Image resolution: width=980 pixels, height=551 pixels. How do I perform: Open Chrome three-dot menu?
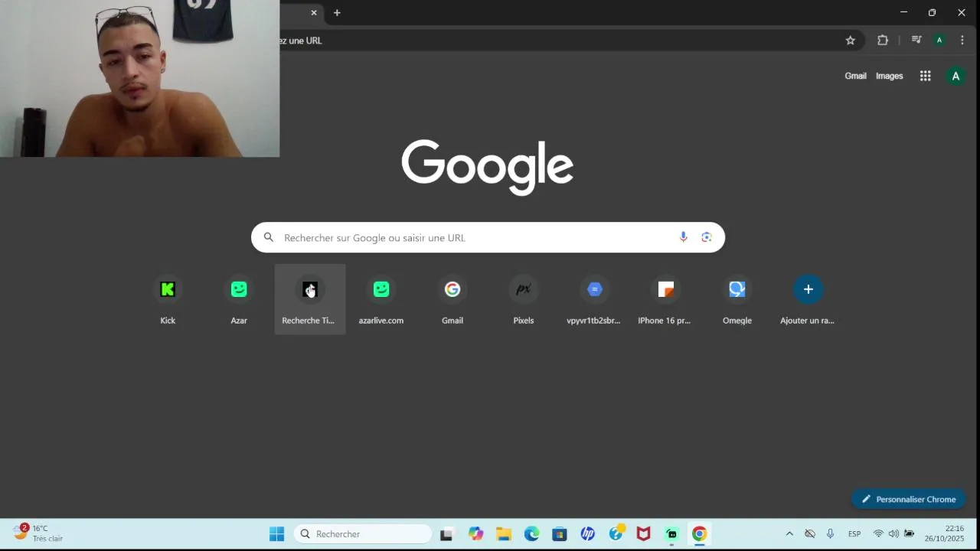click(962, 41)
